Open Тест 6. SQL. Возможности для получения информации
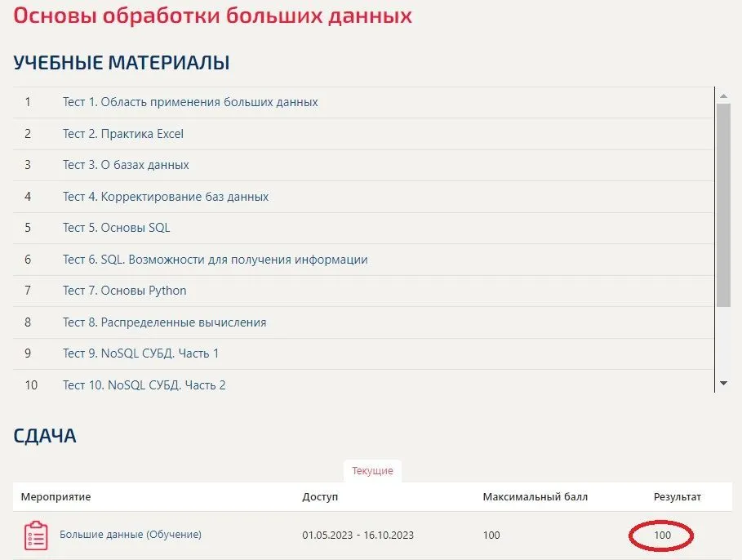Screen dimensions: 742x560 [x=215, y=260]
